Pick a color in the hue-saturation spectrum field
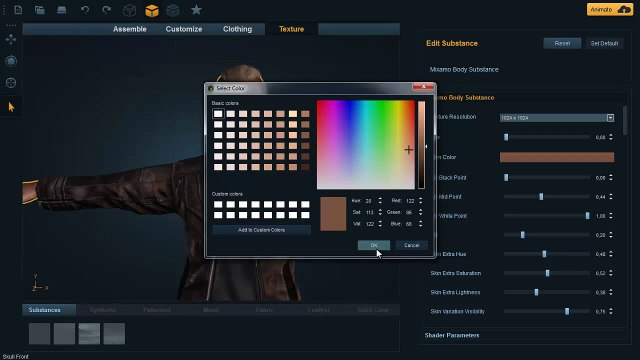 click(x=366, y=144)
